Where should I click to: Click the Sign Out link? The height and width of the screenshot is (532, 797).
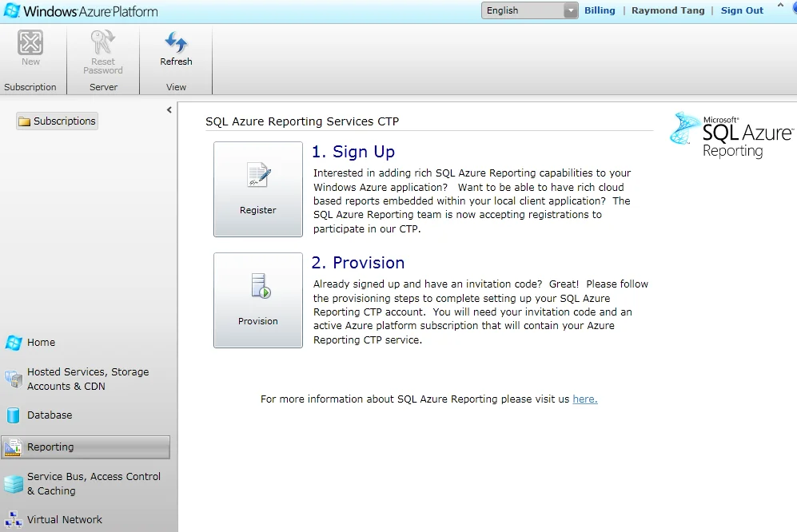[742, 10]
